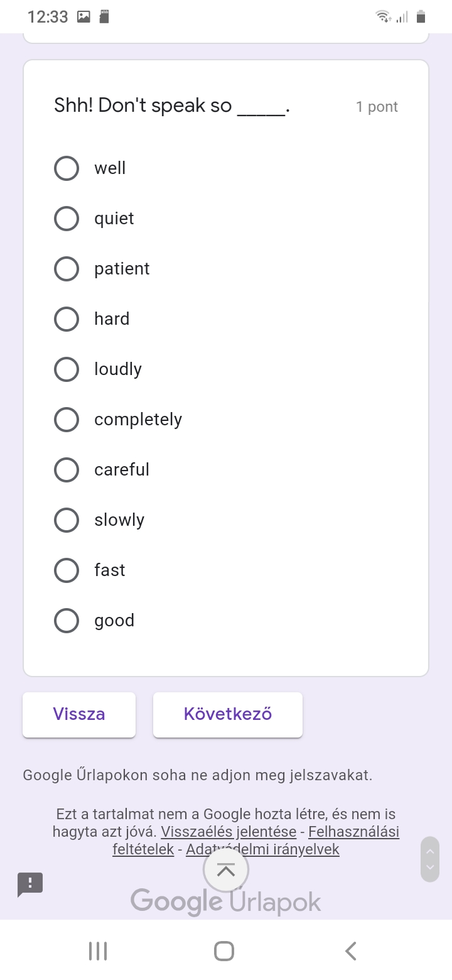This screenshot has width=452, height=980.
Task: Tap the scroll-to-top arrow button
Action: pos(226,869)
